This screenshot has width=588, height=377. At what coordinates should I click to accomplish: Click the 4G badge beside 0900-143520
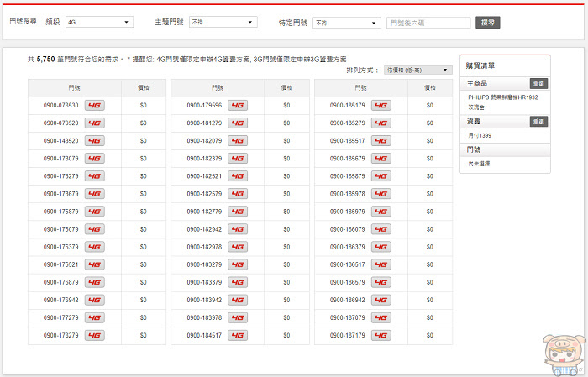[x=94, y=140]
